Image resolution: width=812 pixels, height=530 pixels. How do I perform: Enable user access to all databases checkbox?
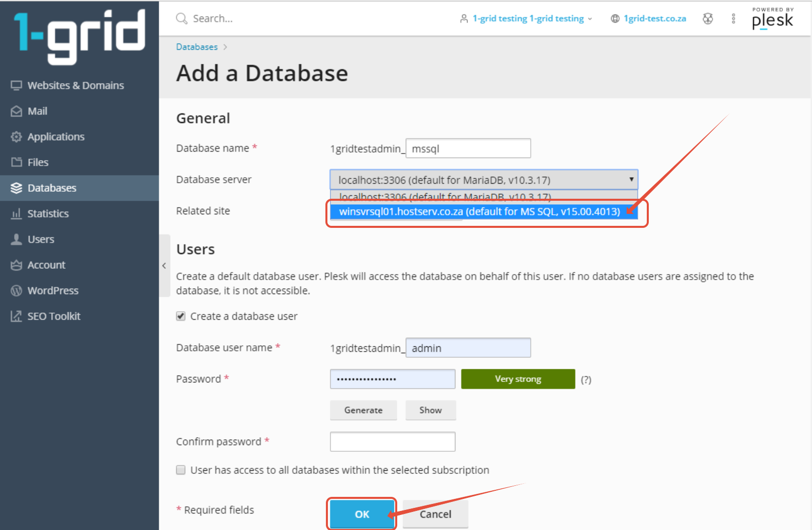pos(181,470)
